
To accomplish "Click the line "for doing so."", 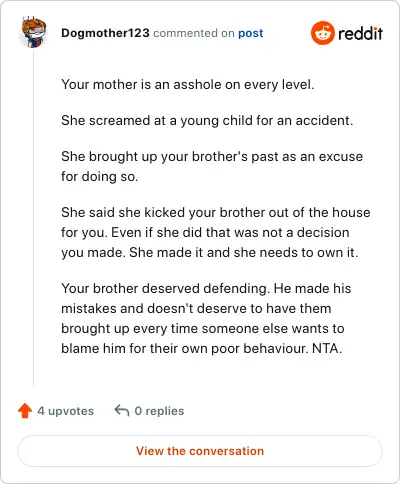I will pos(99,176).
